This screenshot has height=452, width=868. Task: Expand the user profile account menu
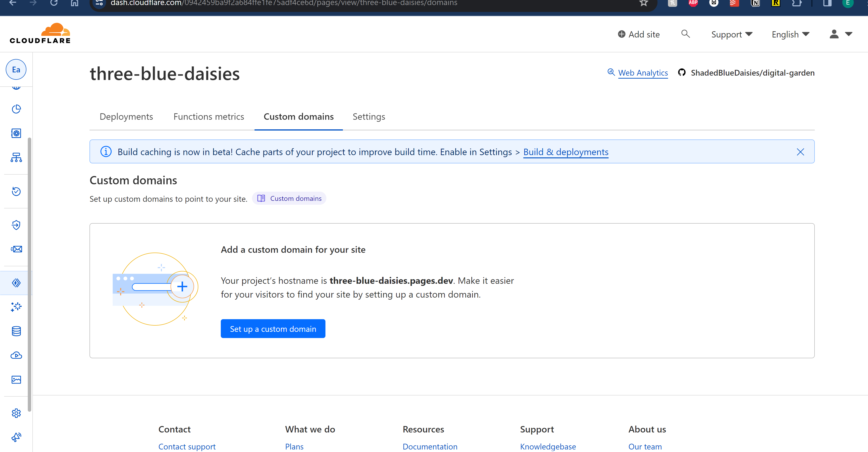point(840,34)
